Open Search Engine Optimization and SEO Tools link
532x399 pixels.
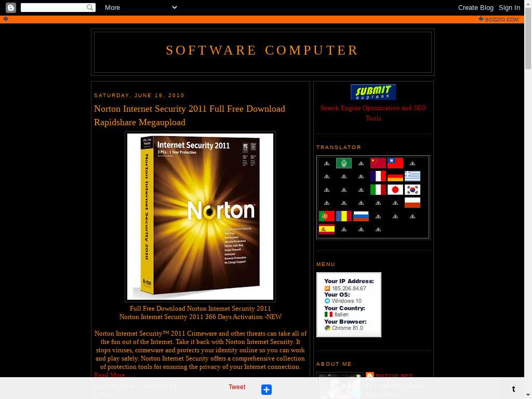click(373, 113)
